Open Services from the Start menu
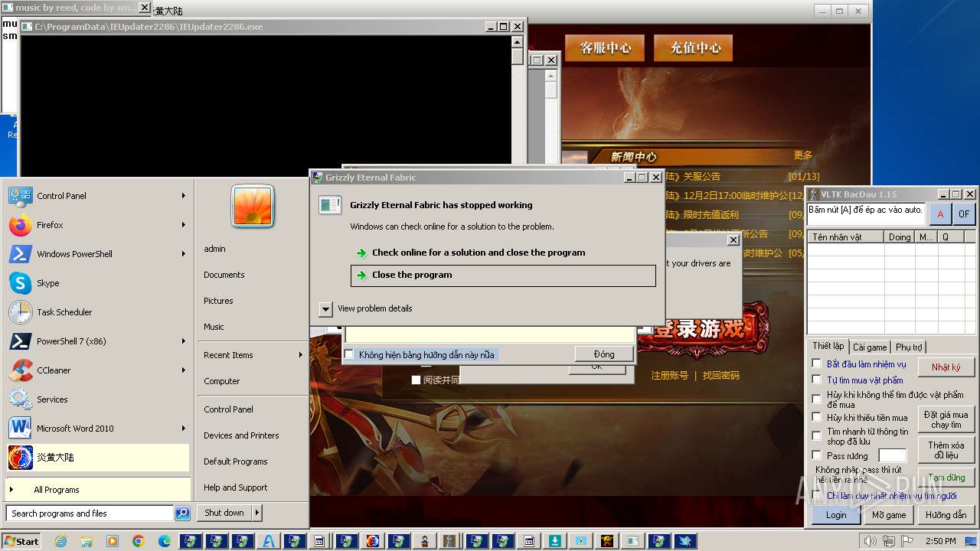Screen dimensions: 980x551 pyautogui.click(x=52, y=399)
